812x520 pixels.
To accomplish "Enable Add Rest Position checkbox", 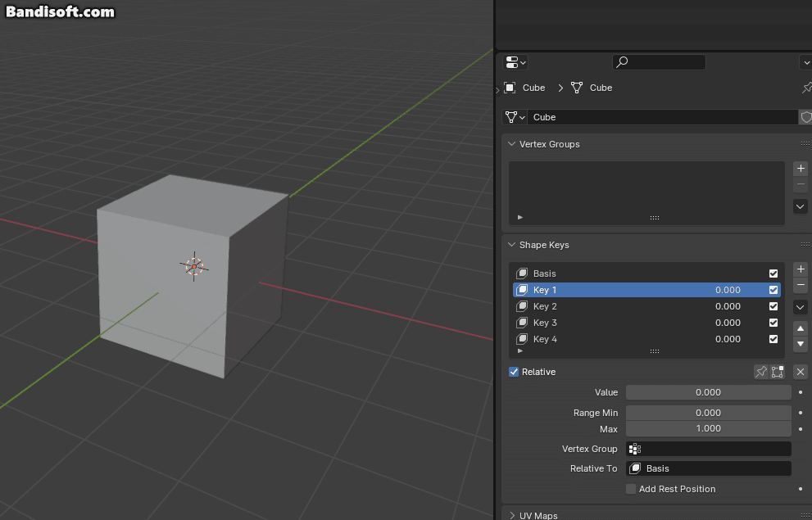I will 631,489.
